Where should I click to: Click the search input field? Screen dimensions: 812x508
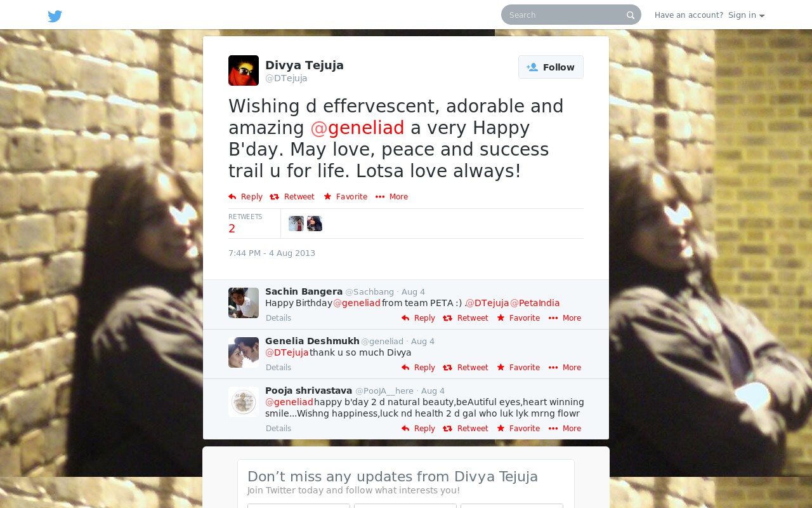click(x=565, y=15)
